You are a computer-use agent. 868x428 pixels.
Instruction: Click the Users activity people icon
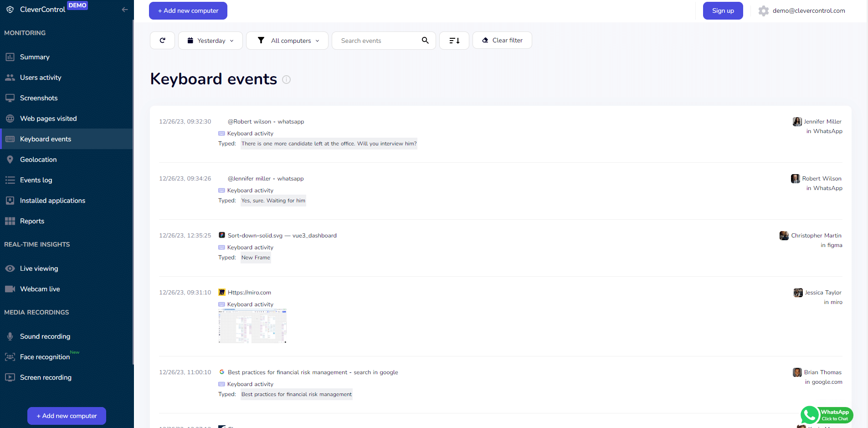(x=10, y=77)
